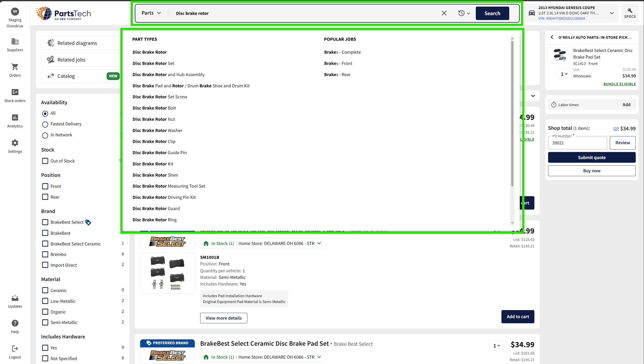Click the Submit quote button

pos(592,158)
